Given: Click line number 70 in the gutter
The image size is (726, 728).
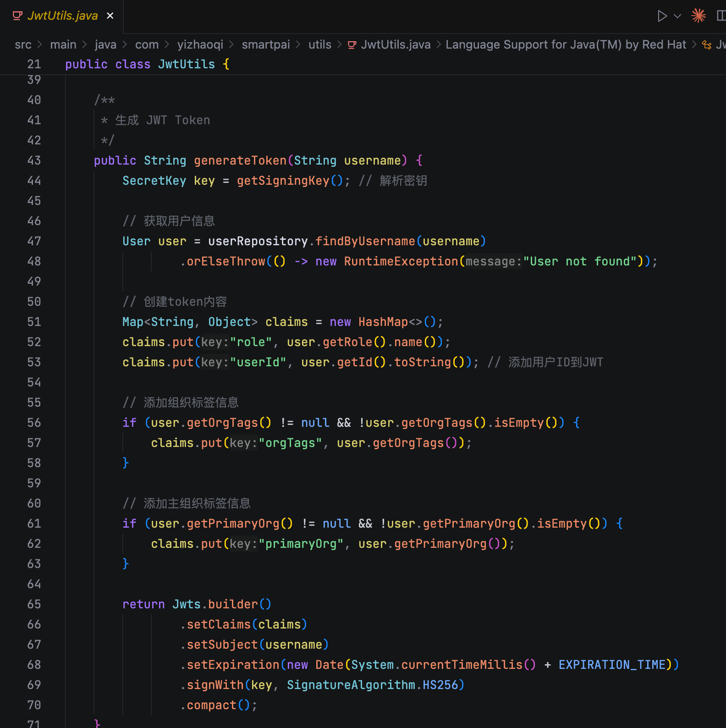Looking at the screenshot, I should [34, 705].
